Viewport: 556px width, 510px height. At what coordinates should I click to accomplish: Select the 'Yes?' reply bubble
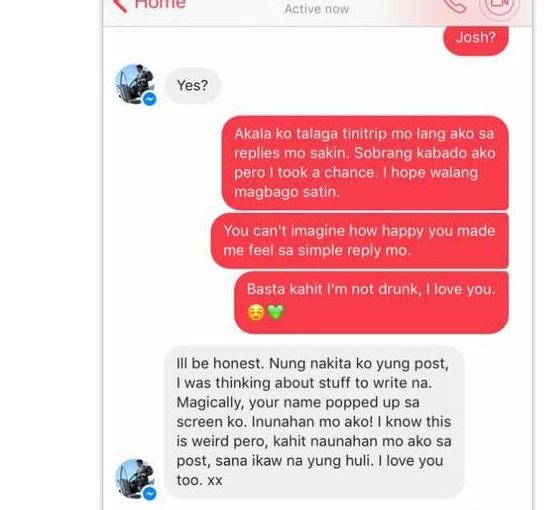point(193,85)
